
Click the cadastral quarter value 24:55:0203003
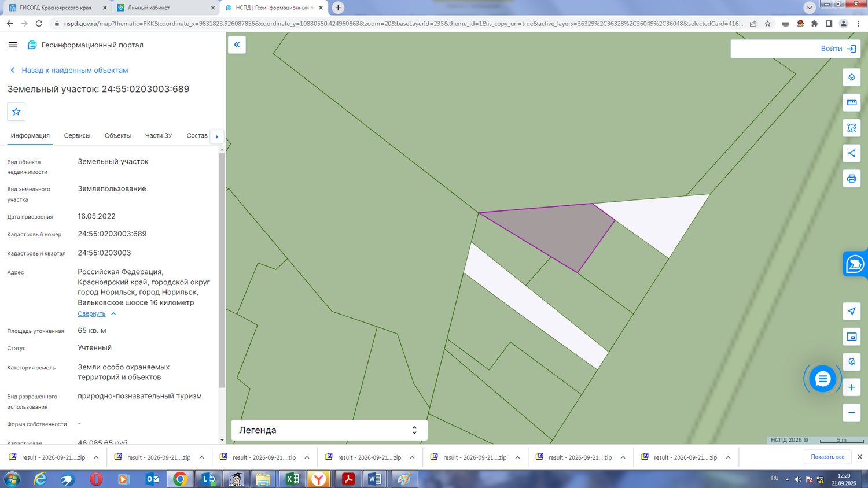[104, 253]
